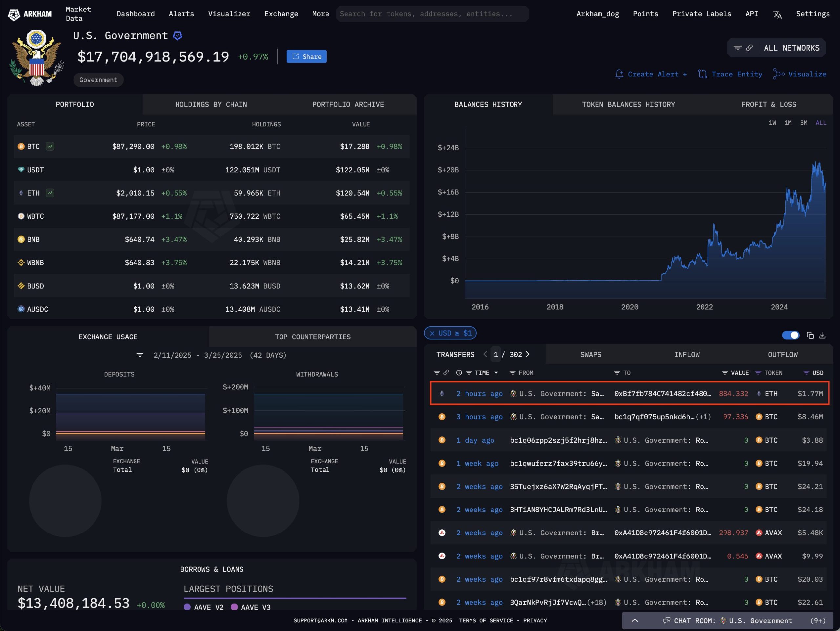Copy transfers using the copy icon

(810, 336)
